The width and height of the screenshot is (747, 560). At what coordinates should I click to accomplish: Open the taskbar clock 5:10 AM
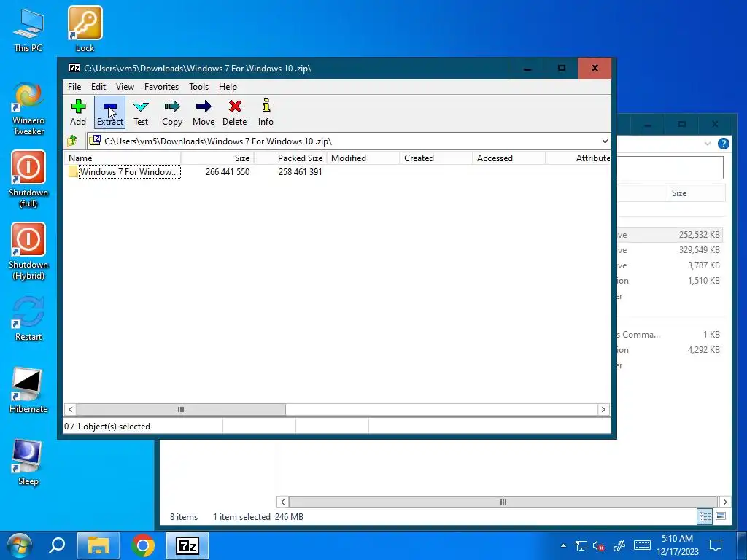[678, 545]
